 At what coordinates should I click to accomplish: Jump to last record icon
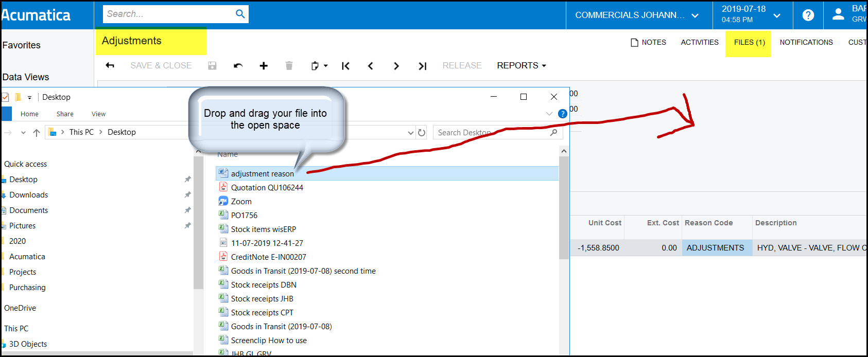click(x=422, y=66)
